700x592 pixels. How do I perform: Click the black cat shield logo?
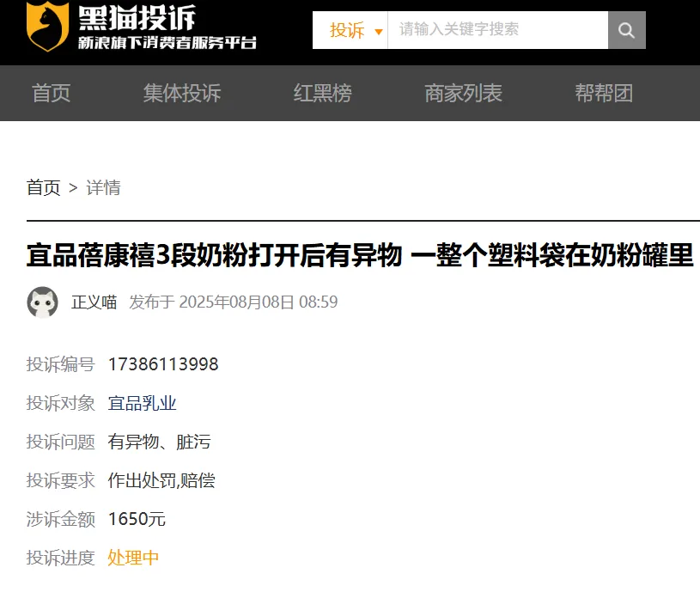47,26
